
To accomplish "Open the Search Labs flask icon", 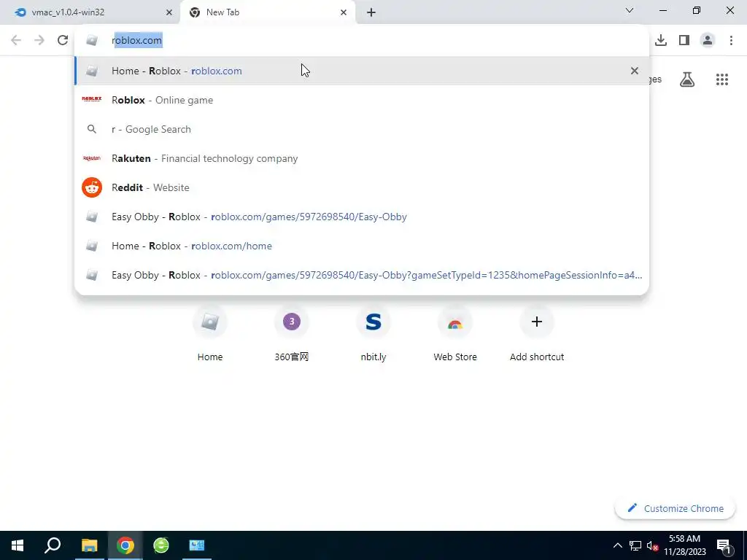I will click(687, 79).
